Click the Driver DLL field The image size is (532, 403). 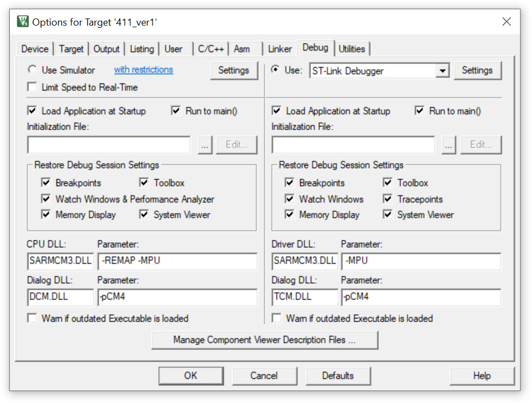[305, 261]
